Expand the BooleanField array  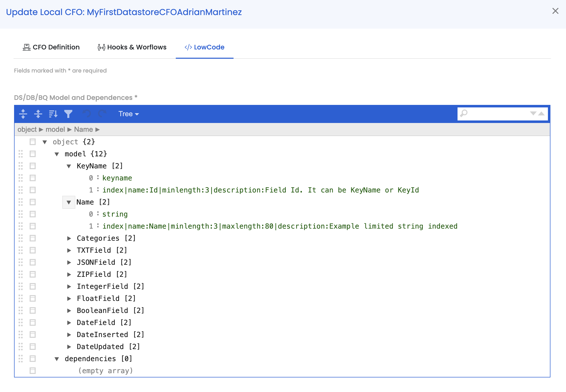(x=69, y=311)
